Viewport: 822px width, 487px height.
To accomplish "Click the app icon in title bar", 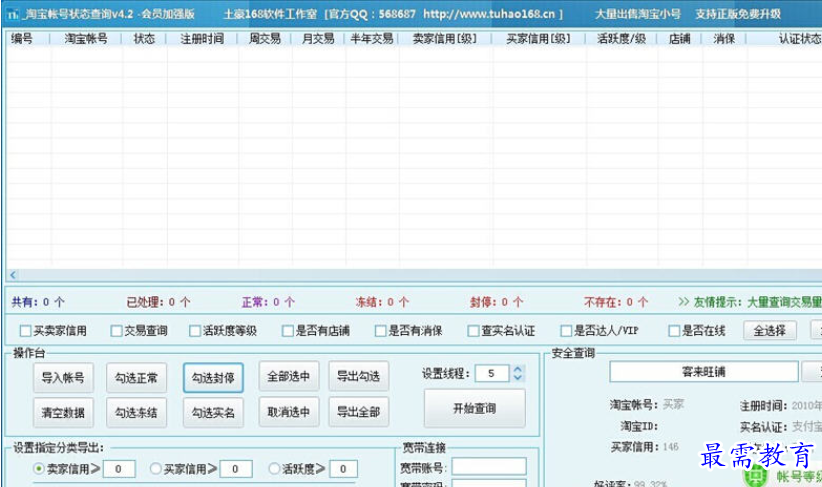I will point(13,14).
